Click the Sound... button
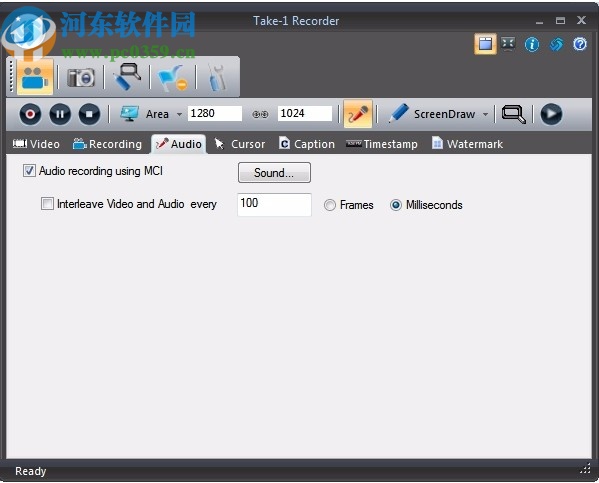The image size is (599, 483). [274, 173]
